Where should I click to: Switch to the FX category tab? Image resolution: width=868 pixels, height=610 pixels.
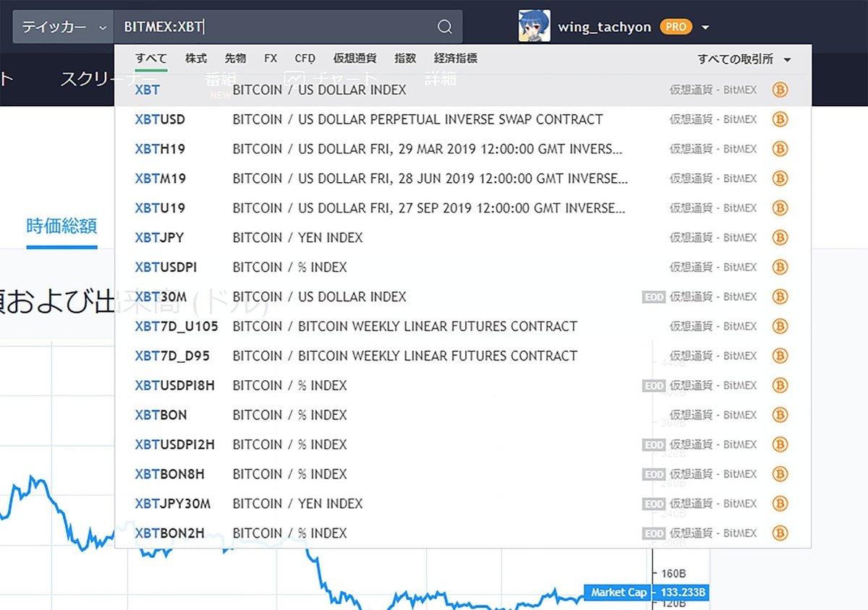271,59
